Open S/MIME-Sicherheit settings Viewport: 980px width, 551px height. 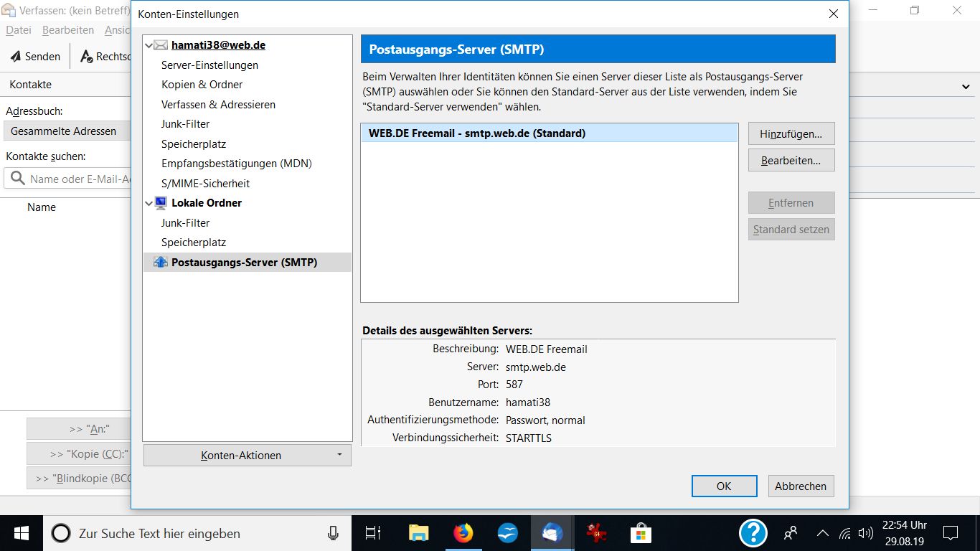[206, 184]
